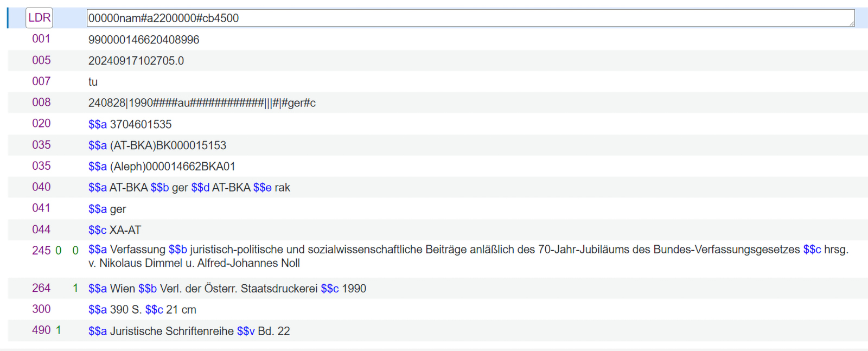This screenshot has width=868, height=351.
Task: Select the 035 field with Aleph number
Action: pos(173,167)
